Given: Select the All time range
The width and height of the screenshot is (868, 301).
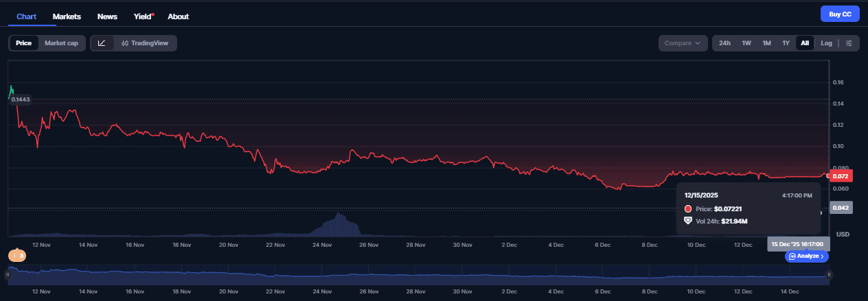Looking at the screenshot, I should point(805,43).
